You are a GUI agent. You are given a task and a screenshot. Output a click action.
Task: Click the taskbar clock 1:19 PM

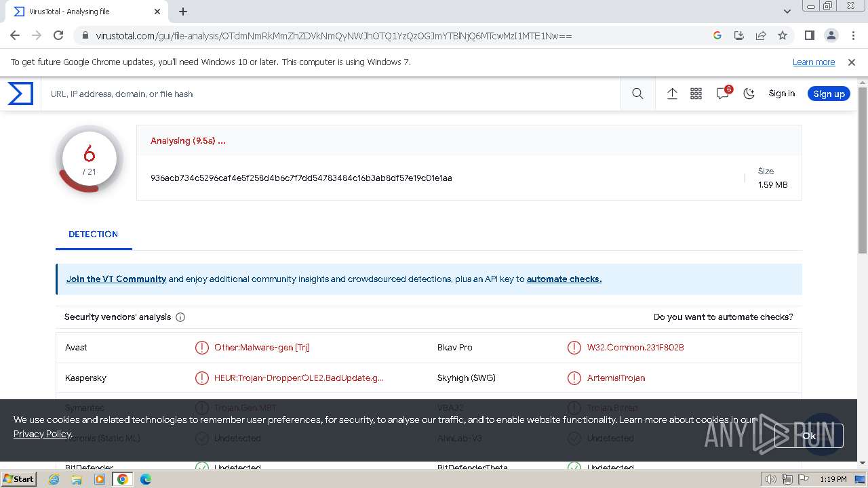point(833,479)
